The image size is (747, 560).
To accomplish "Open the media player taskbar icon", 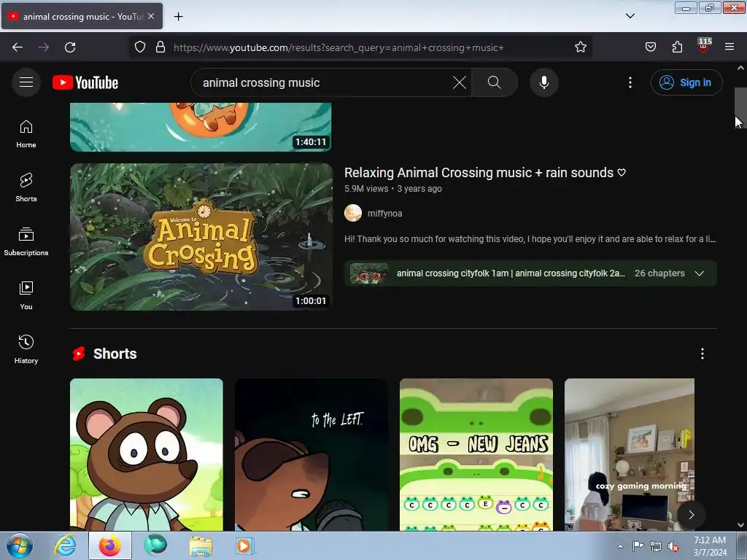I will pos(245,545).
